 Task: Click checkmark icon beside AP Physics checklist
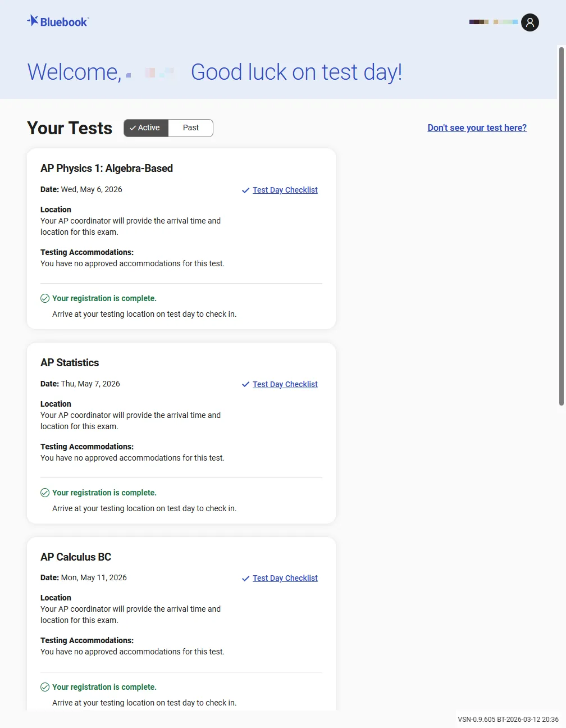(x=245, y=190)
